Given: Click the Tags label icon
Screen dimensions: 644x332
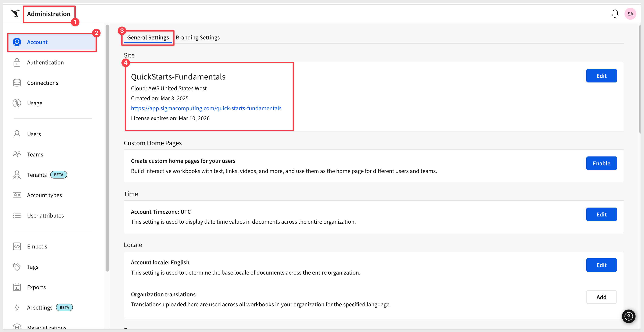Looking at the screenshot, I should pyautogui.click(x=17, y=267).
